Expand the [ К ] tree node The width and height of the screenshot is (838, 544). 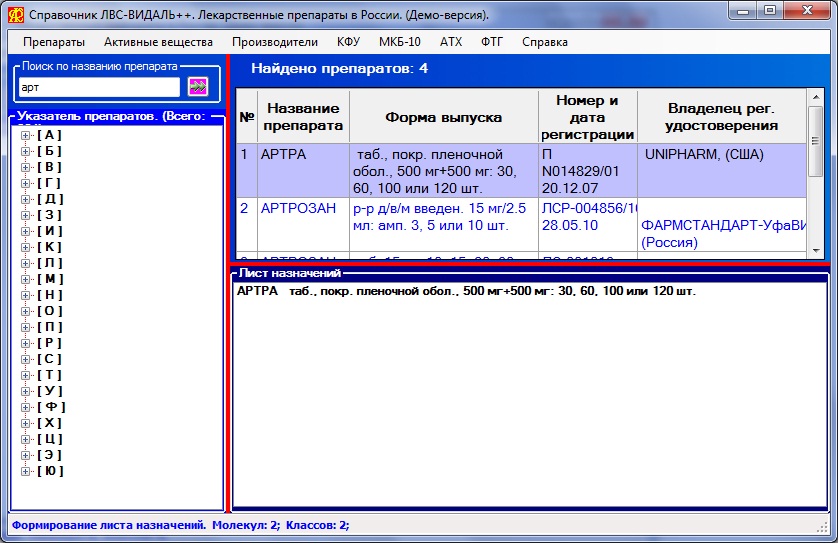click(25, 248)
